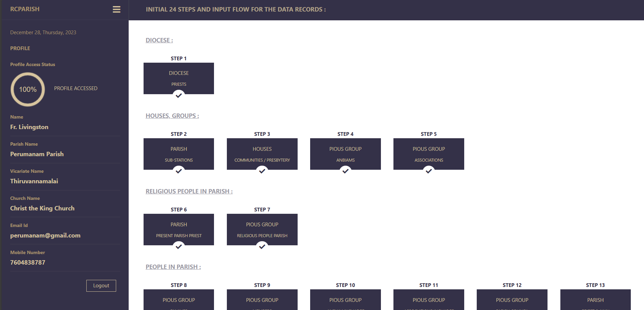The height and width of the screenshot is (310, 644).
Task: Open Step 6 Present Parish Priest
Action: [x=179, y=229]
